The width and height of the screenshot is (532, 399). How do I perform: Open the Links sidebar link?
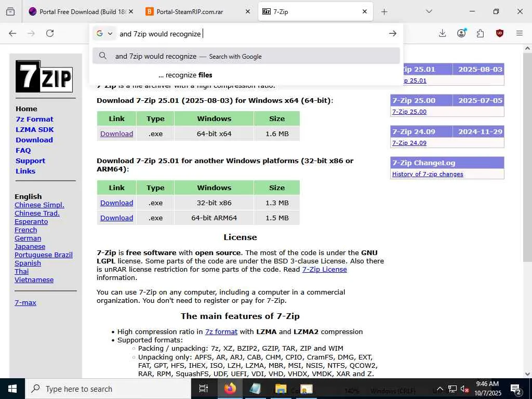pos(25,171)
